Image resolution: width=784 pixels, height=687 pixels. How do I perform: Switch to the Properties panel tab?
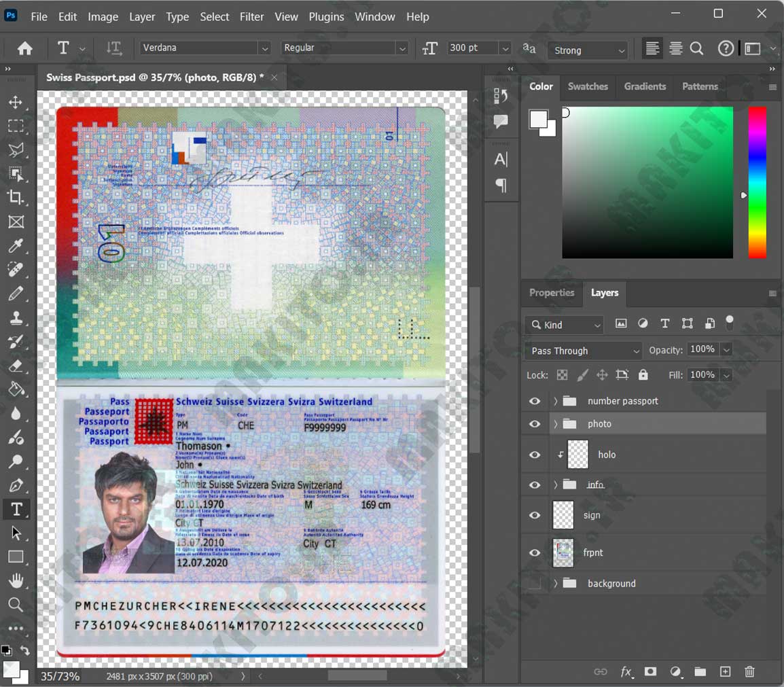tap(552, 292)
